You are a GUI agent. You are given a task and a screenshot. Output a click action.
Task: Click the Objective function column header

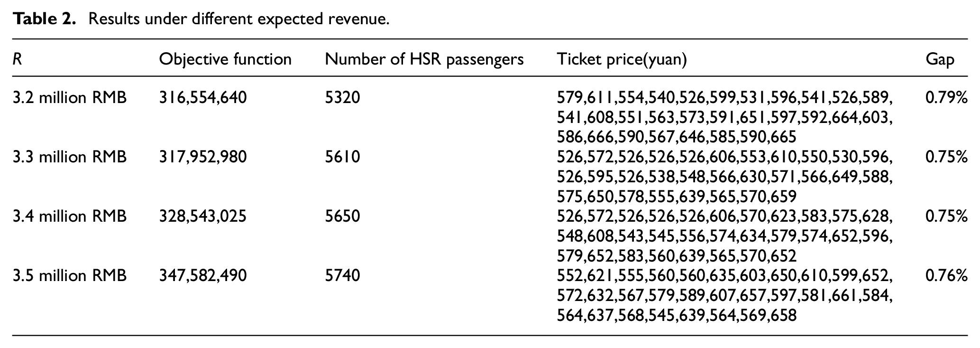(x=225, y=59)
